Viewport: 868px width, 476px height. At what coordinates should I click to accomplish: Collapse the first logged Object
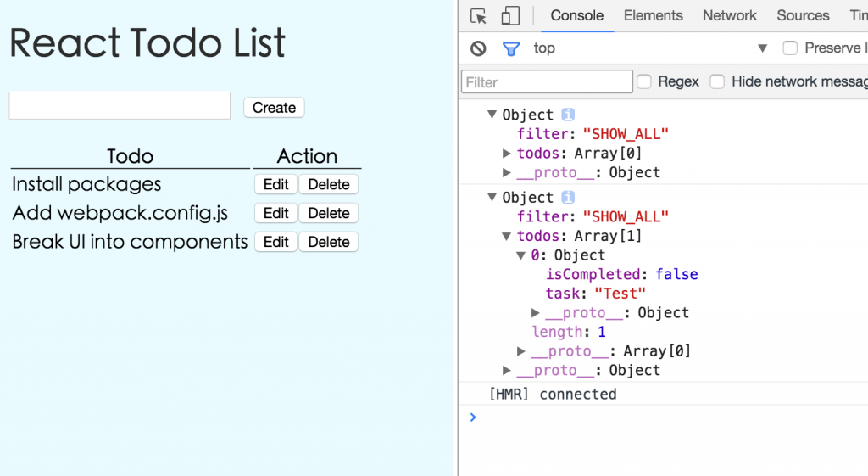(492, 115)
